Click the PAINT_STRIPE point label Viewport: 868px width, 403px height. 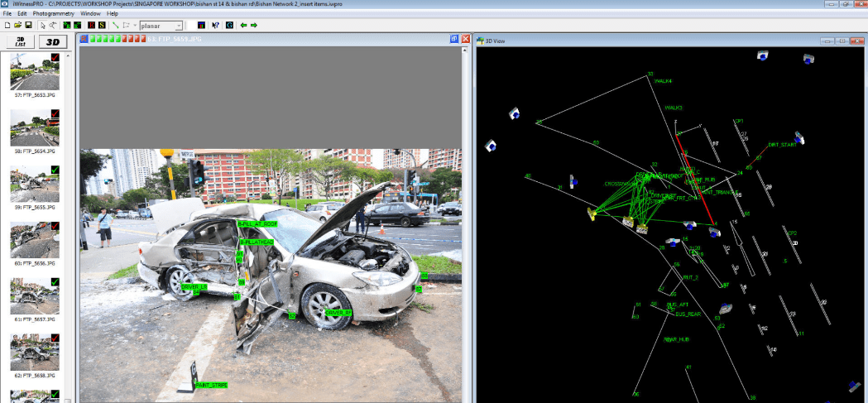211,385
